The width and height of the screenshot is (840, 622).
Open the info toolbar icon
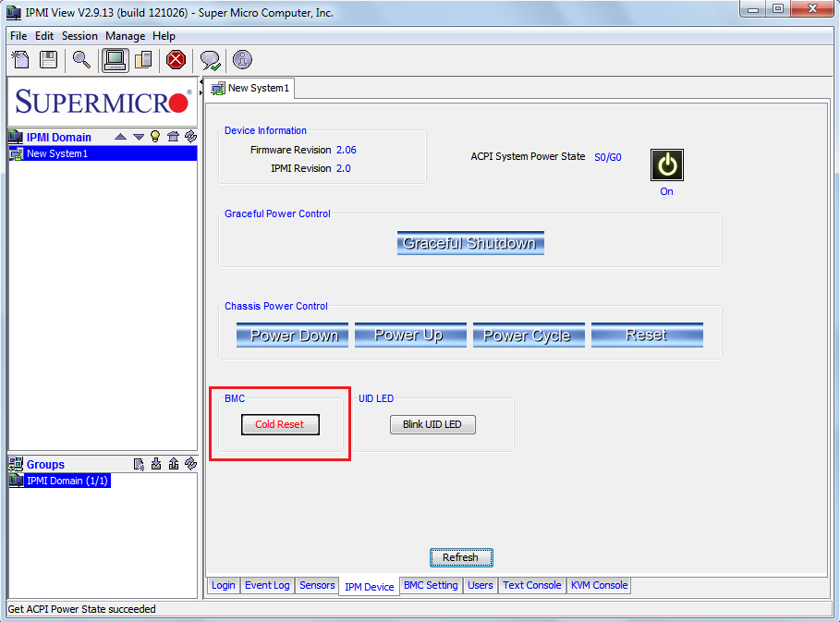click(242, 60)
